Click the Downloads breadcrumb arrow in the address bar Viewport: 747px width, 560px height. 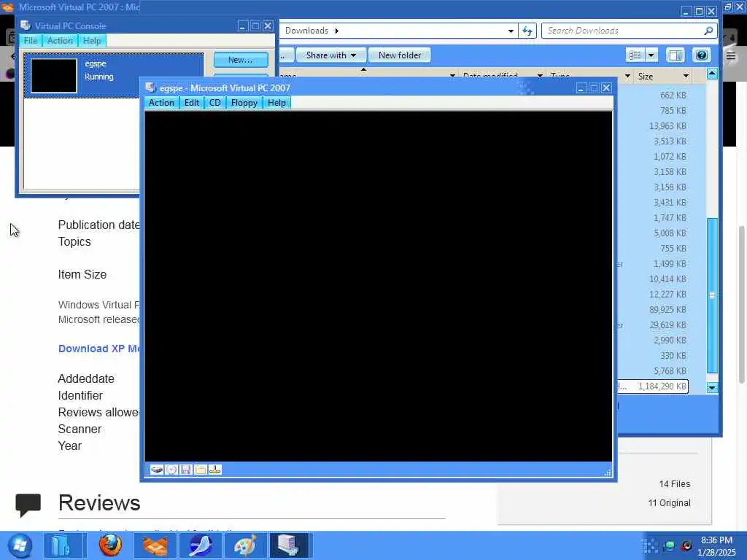pyautogui.click(x=337, y=31)
